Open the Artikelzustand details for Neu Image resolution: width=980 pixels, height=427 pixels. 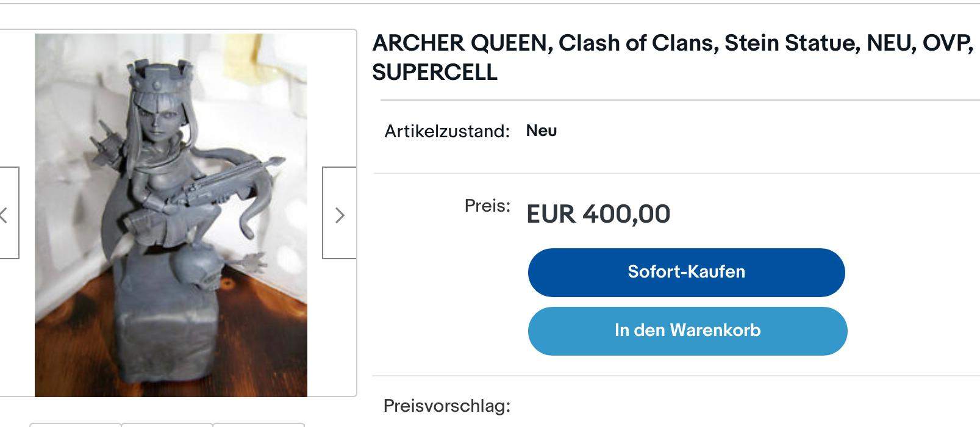point(540,130)
